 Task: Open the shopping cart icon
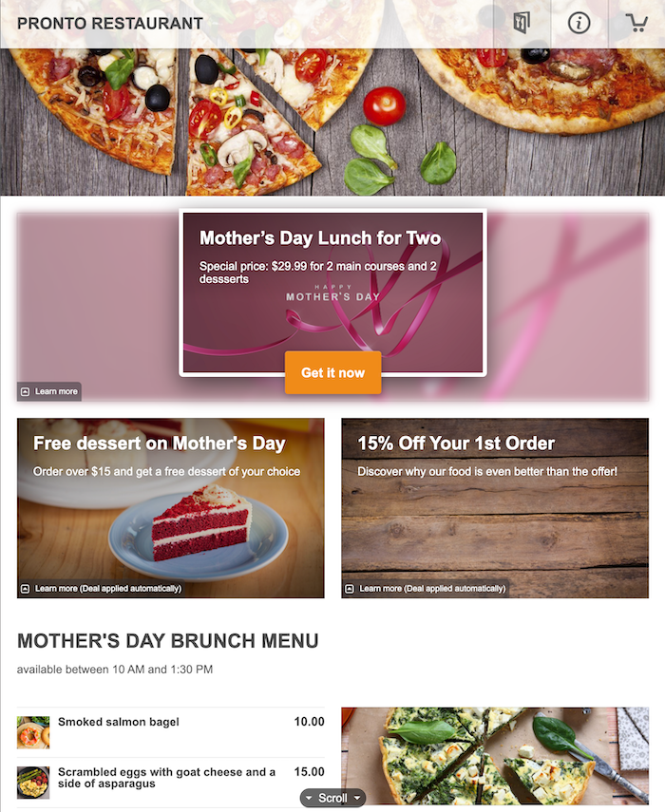click(x=636, y=24)
